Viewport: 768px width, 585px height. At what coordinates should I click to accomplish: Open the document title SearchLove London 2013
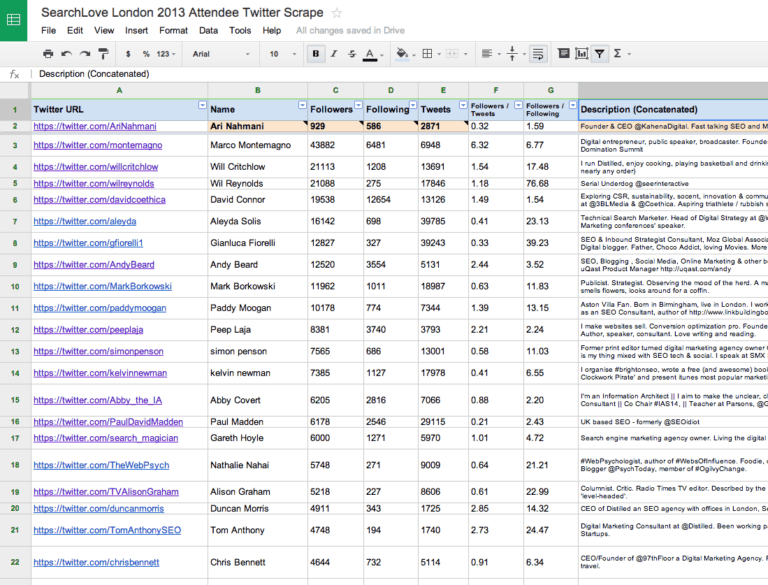[x=182, y=12]
